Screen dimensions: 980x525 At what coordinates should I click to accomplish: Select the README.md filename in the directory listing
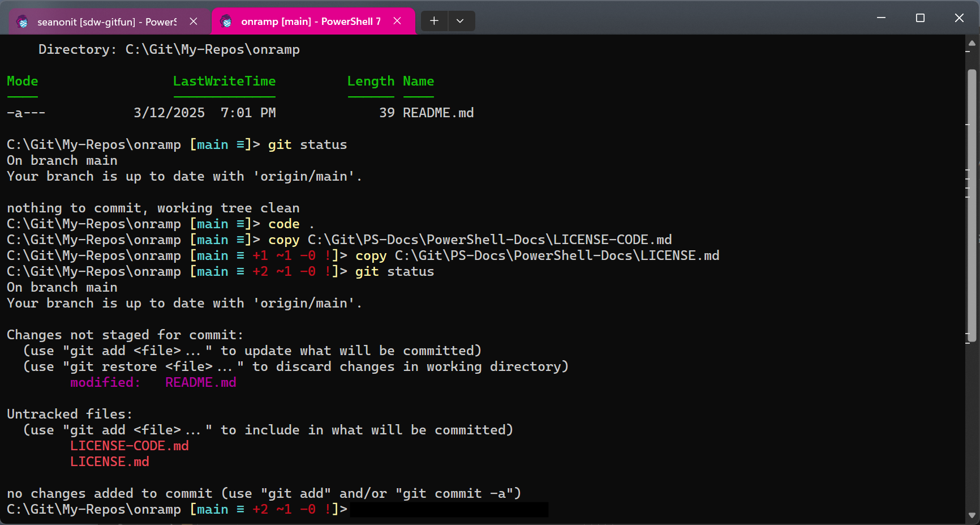[x=438, y=112]
